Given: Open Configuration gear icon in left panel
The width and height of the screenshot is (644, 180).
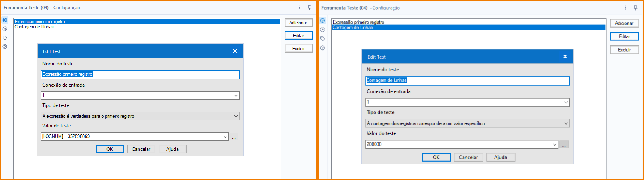Looking at the screenshot, I should pos(5,20).
